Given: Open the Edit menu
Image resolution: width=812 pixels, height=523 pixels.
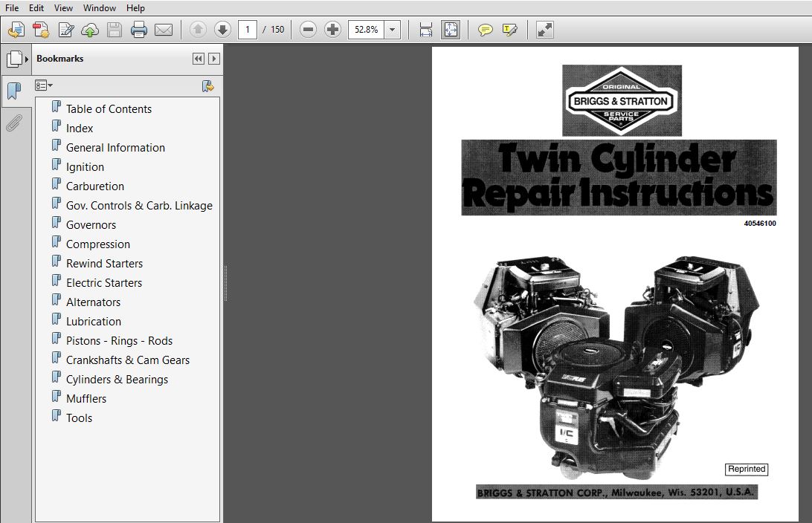Looking at the screenshot, I should point(36,7).
